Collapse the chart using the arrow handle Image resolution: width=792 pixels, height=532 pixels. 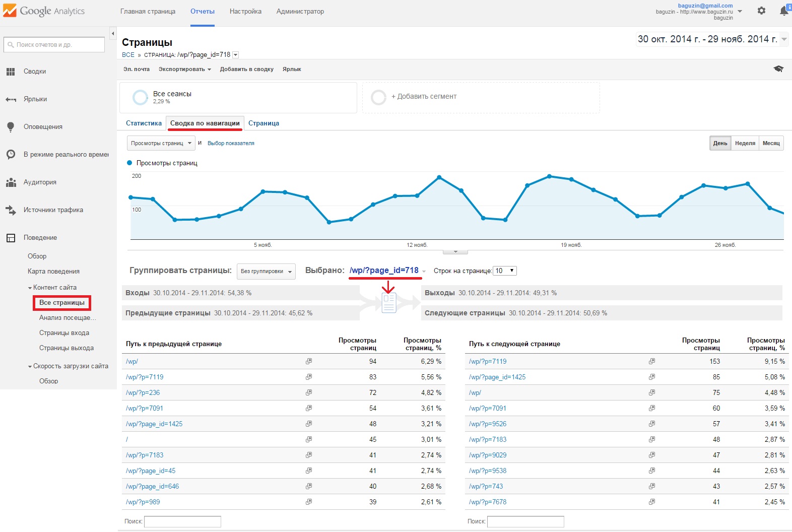click(455, 251)
